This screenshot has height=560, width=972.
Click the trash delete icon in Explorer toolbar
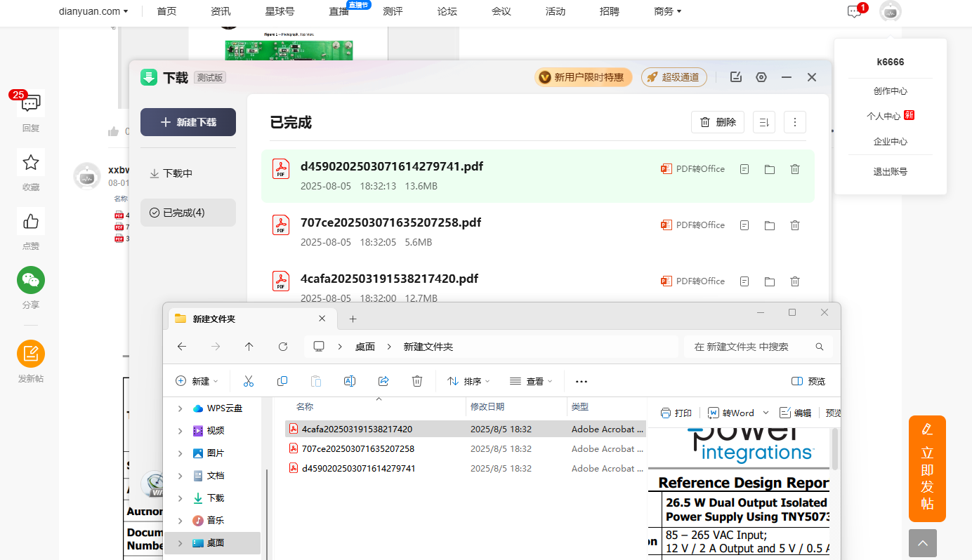tap(417, 381)
